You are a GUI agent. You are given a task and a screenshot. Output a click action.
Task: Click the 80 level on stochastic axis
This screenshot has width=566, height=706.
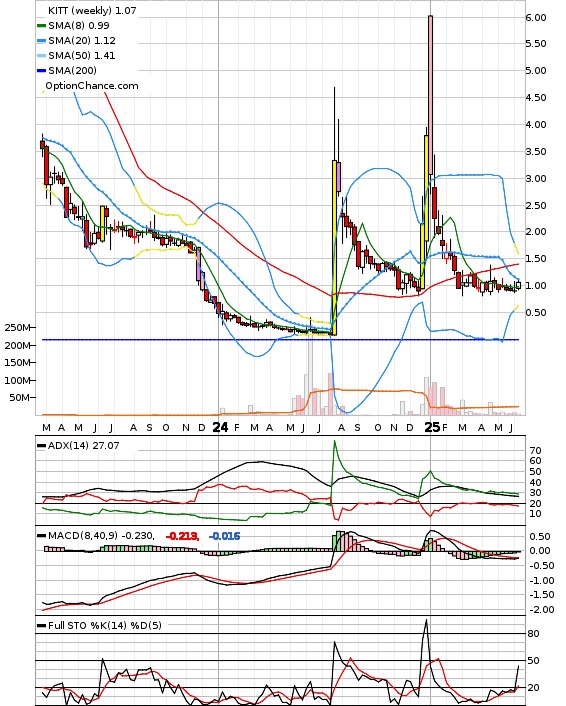(x=533, y=634)
